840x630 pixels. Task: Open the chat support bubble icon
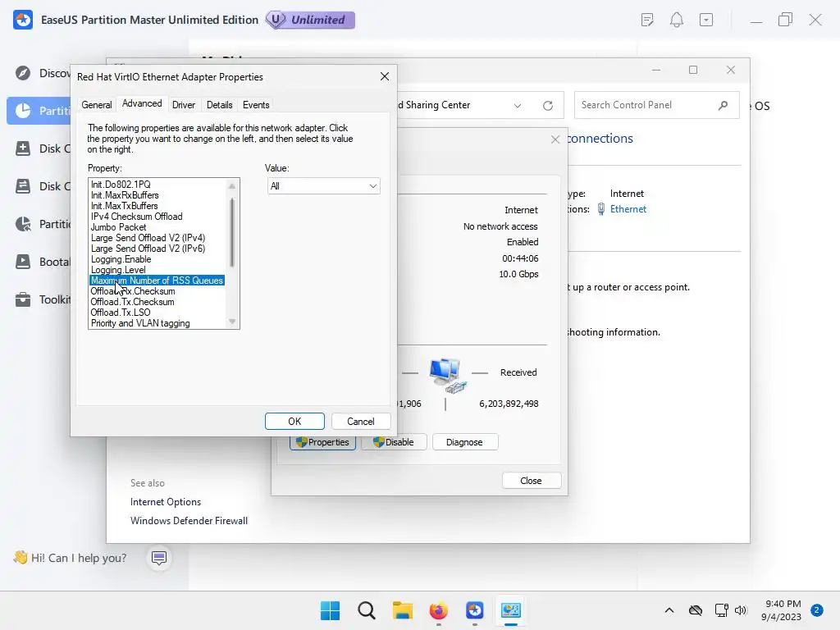(x=159, y=558)
